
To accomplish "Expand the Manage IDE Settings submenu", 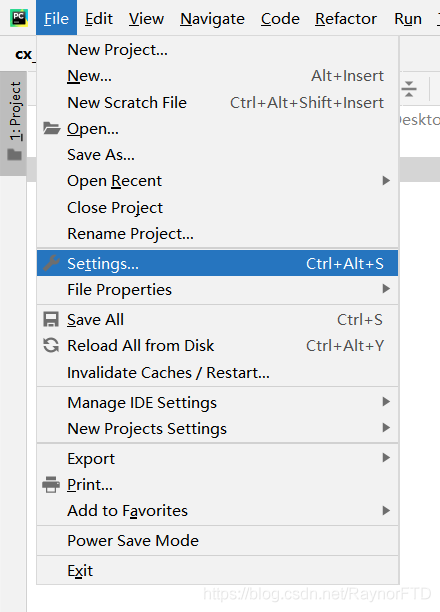I will [218, 402].
